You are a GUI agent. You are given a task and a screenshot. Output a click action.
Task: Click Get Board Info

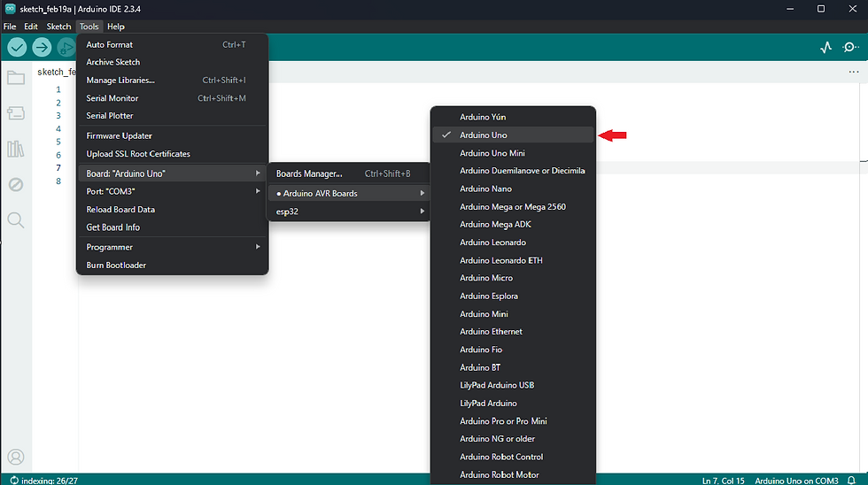click(x=172, y=227)
